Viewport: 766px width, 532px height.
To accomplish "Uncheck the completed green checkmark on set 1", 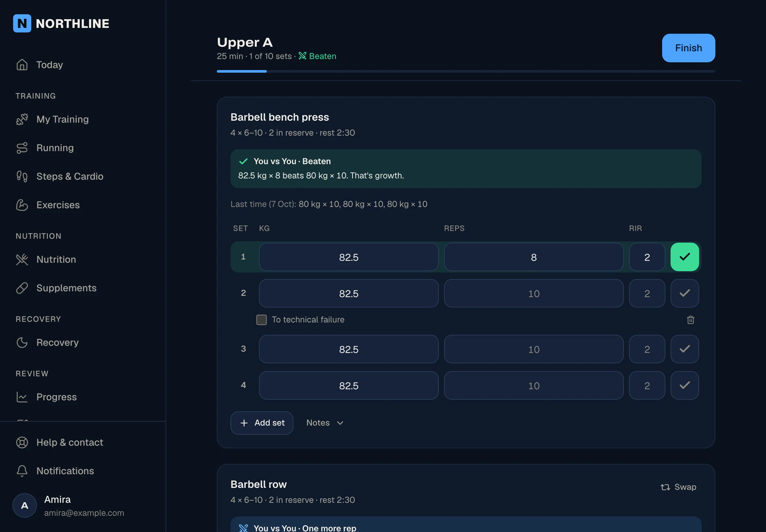I will click(x=685, y=257).
